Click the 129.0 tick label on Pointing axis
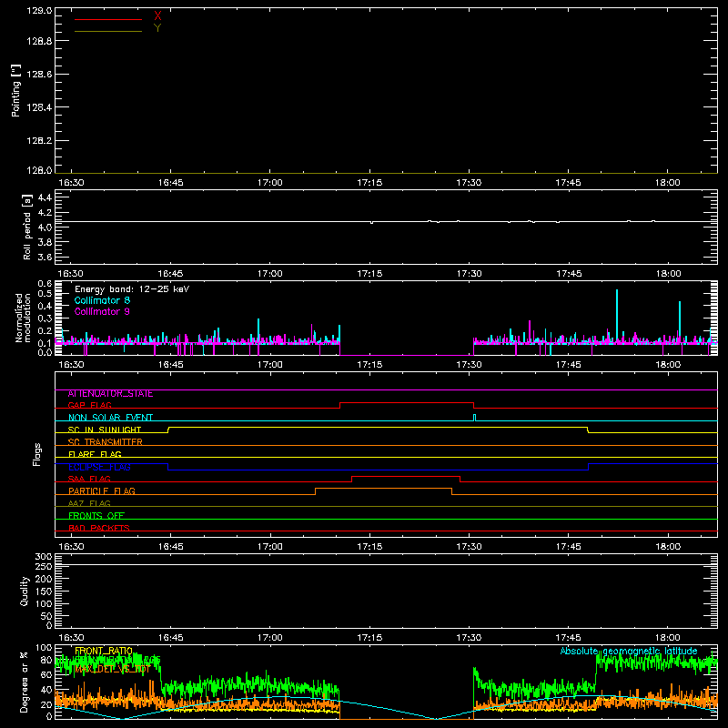This screenshot has height=728, width=728. [x=39, y=11]
